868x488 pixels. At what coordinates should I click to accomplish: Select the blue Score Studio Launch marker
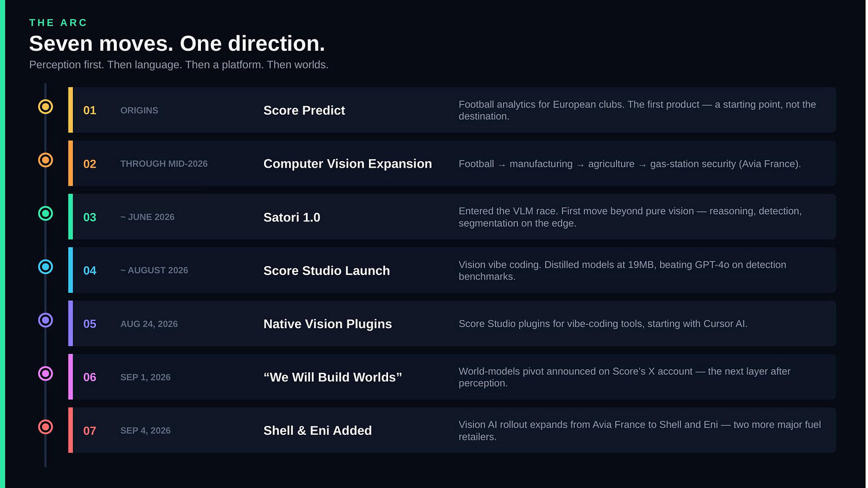(45, 267)
